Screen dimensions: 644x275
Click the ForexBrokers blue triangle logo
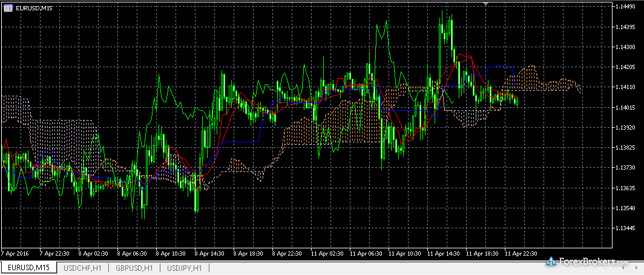(x=551, y=262)
